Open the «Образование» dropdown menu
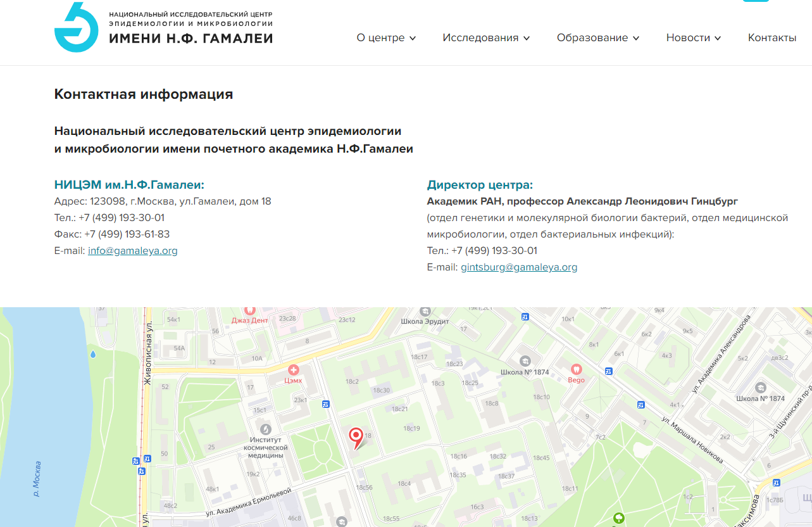 coord(598,38)
